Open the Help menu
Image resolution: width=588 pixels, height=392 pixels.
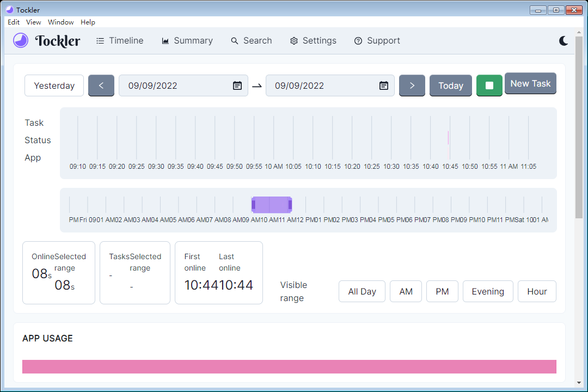click(x=88, y=22)
